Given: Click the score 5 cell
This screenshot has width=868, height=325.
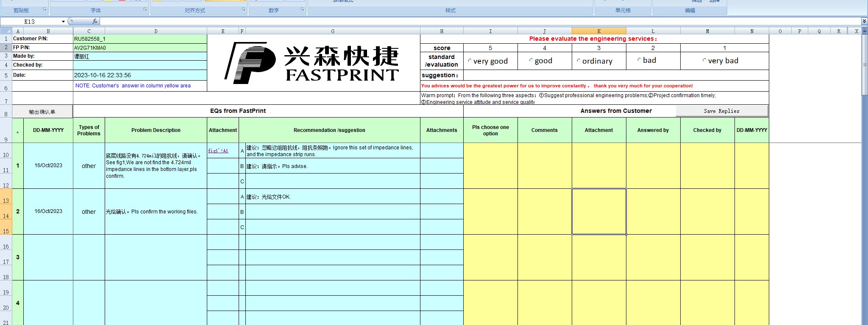Looking at the screenshot, I should pyautogui.click(x=490, y=48).
